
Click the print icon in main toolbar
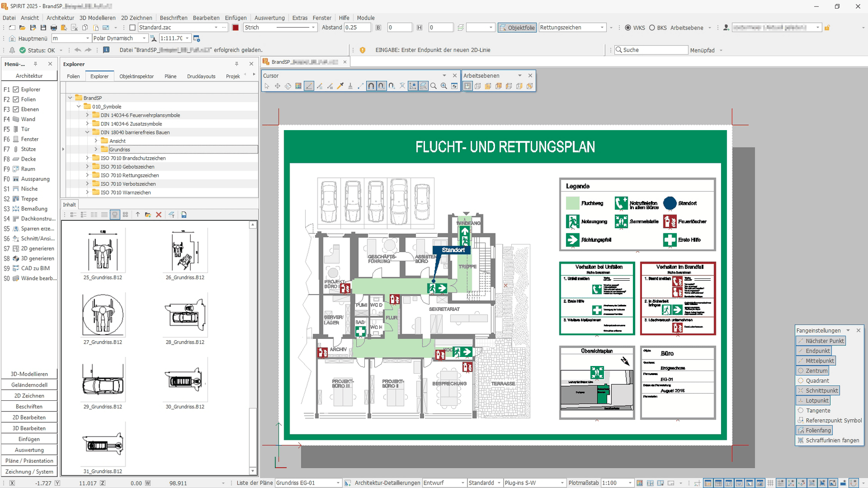[x=54, y=28]
